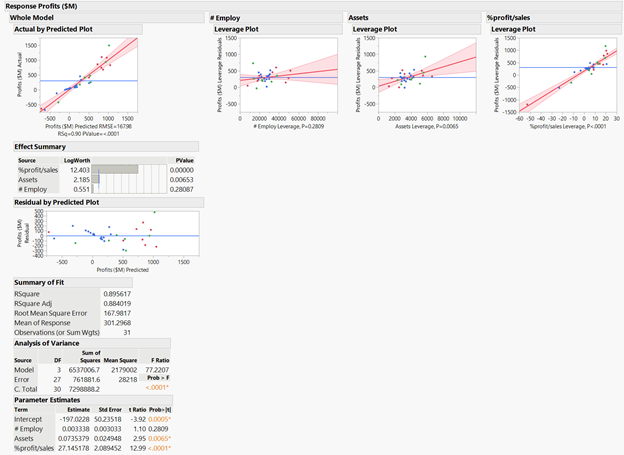Viewport: 624px width, 455px height.
Task: Click the LogWorth column header
Action: tap(77, 160)
